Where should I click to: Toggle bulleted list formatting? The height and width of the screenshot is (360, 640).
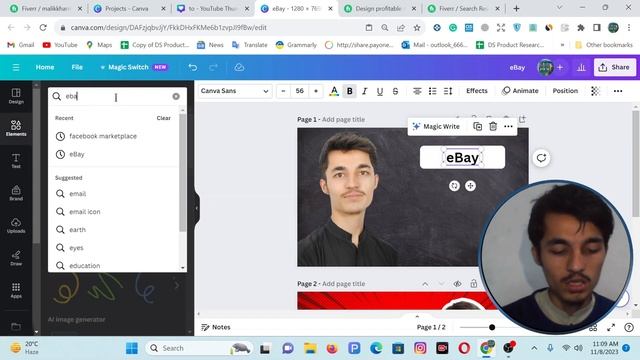click(x=433, y=91)
